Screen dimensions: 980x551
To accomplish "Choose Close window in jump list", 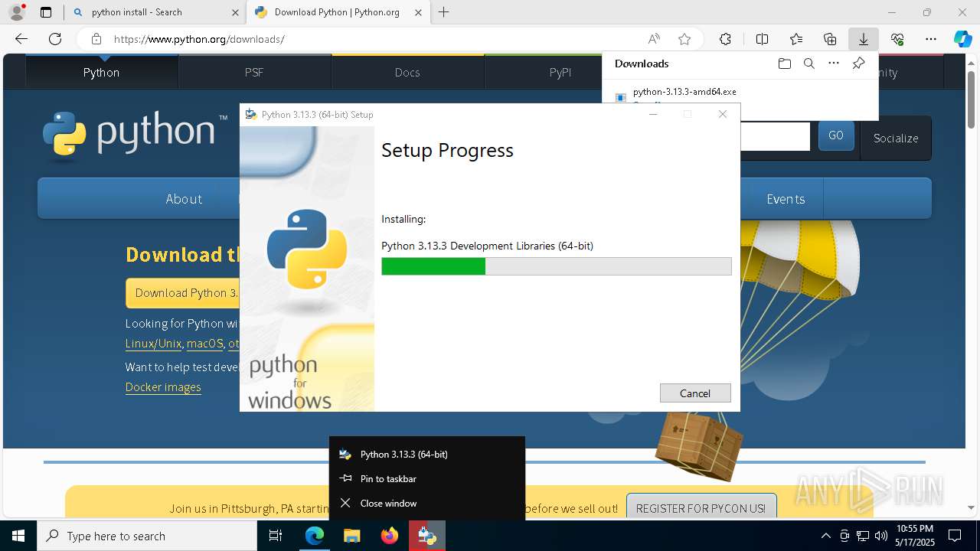I will pyautogui.click(x=427, y=503).
